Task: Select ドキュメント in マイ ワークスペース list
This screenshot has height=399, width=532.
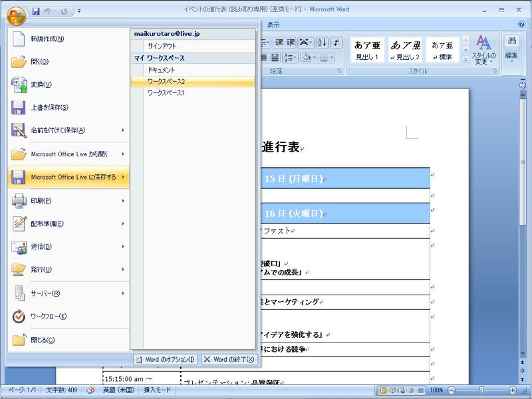Action: coord(193,70)
